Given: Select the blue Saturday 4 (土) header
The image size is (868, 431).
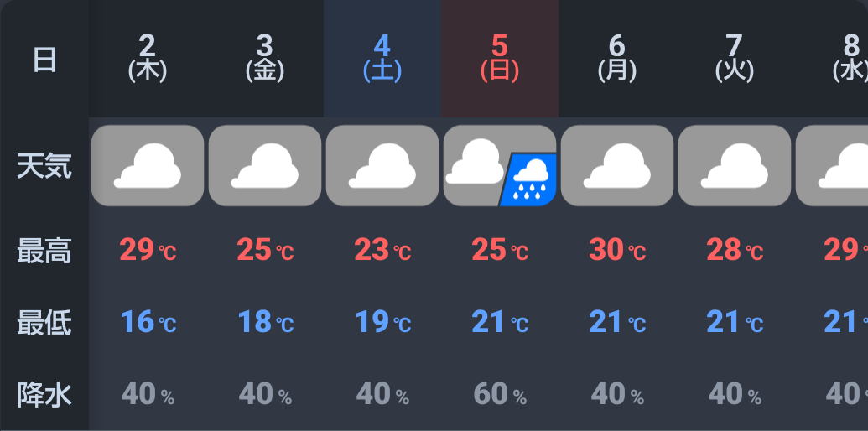Looking at the screenshot, I should pos(382,57).
